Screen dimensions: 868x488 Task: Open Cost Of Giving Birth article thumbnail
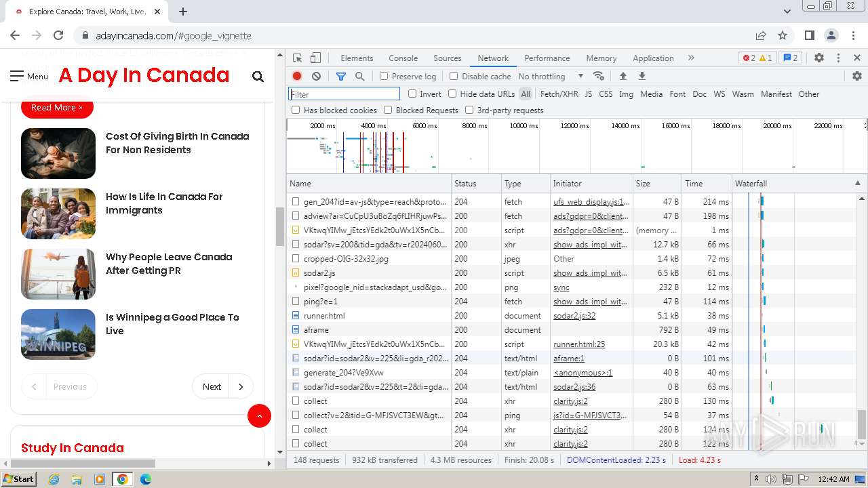coord(58,153)
